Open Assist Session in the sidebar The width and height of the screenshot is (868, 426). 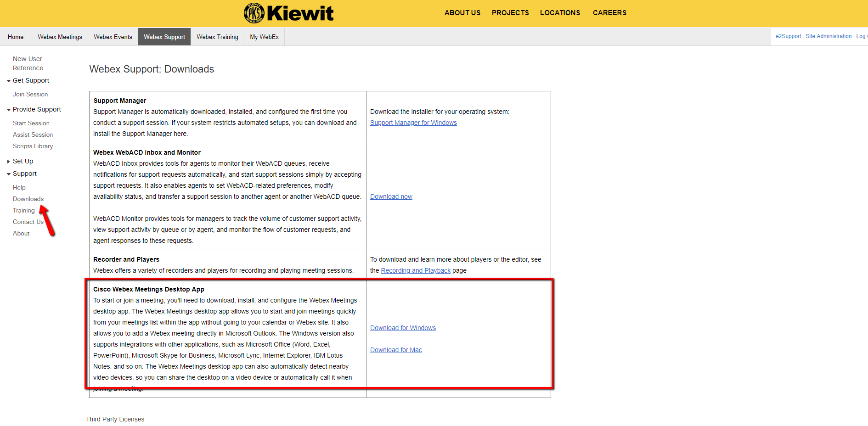[x=33, y=135]
